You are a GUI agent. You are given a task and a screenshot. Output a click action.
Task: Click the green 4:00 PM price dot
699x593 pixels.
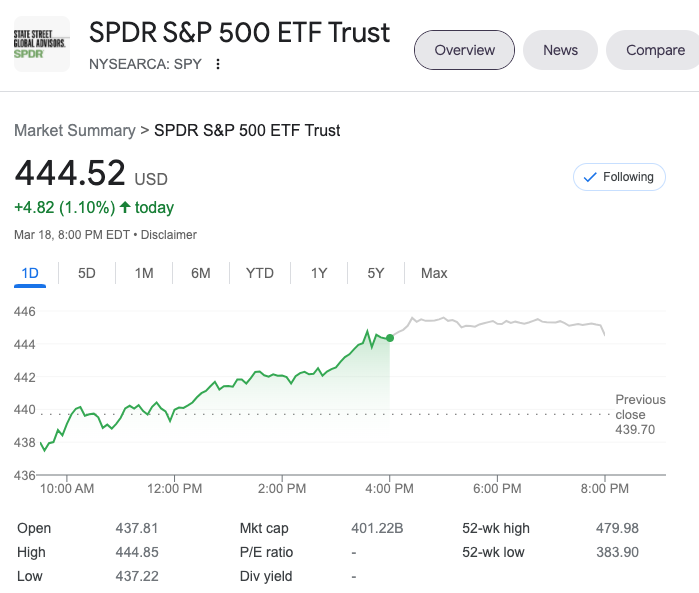(389, 338)
